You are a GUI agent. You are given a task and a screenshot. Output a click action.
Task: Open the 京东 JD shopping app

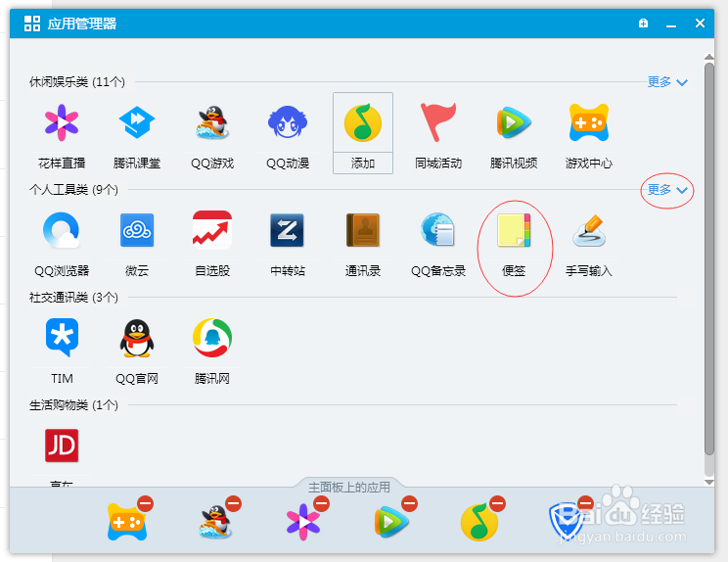coord(62,445)
